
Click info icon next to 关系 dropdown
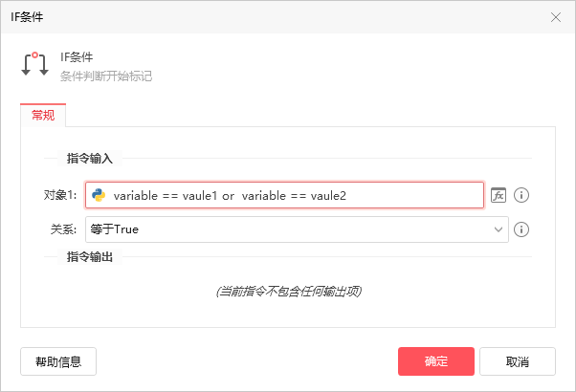point(521,229)
